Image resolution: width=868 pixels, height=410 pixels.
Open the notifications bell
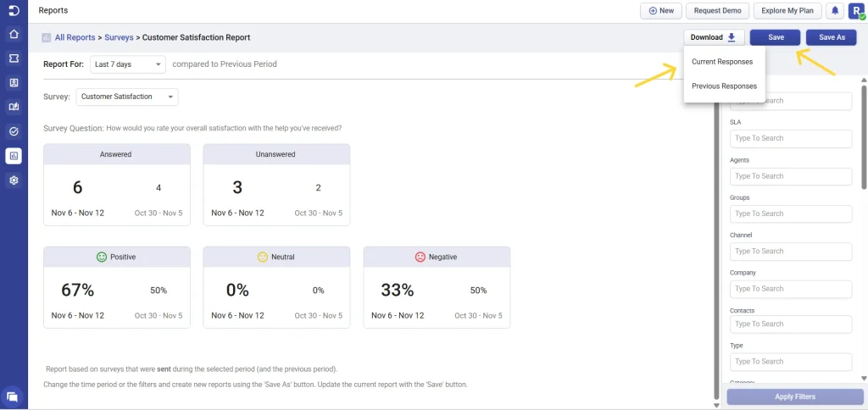(x=835, y=10)
